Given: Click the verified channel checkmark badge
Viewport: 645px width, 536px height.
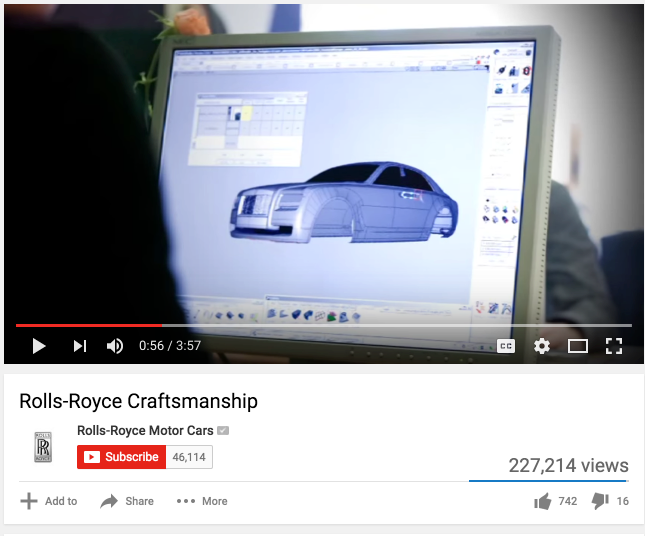Looking at the screenshot, I should [x=223, y=430].
